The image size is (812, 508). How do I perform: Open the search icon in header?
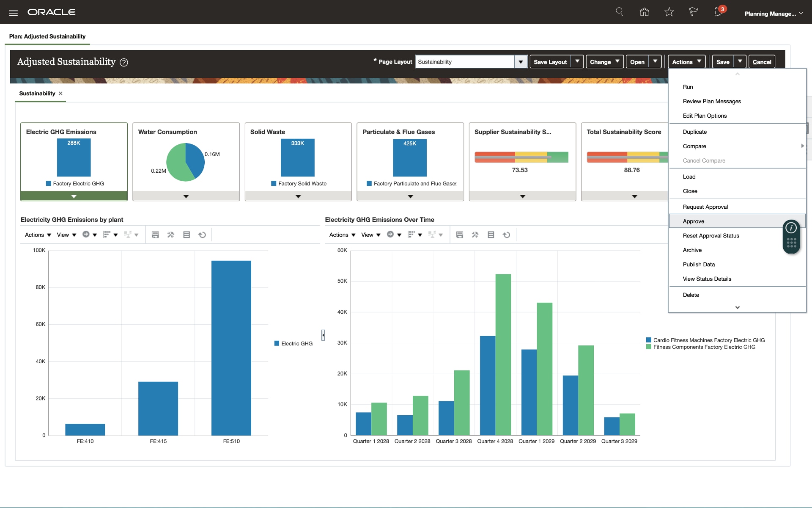point(619,12)
